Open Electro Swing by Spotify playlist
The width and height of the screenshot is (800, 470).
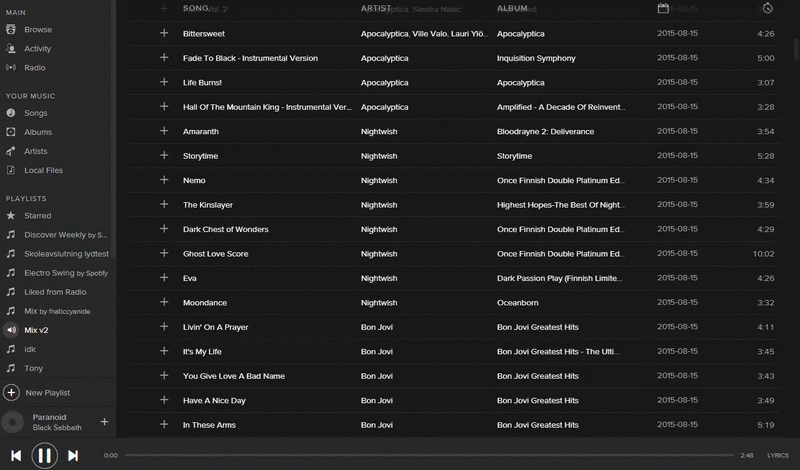coord(66,273)
